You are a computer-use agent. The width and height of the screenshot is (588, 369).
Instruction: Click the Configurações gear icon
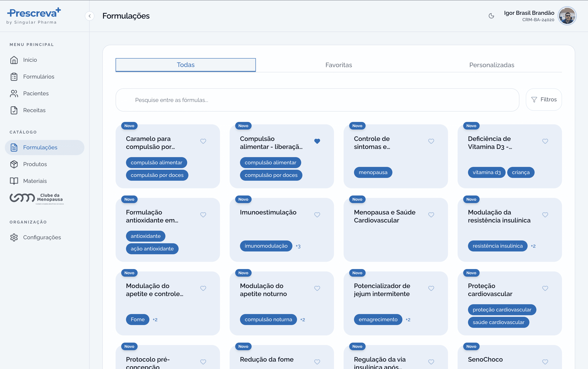tap(14, 237)
